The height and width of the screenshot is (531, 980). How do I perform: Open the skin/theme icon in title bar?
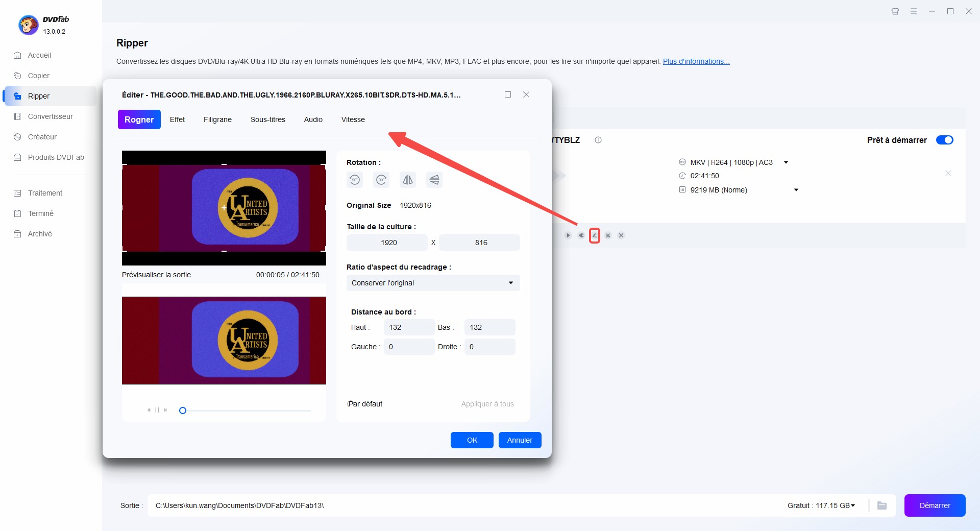(x=895, y=11)
